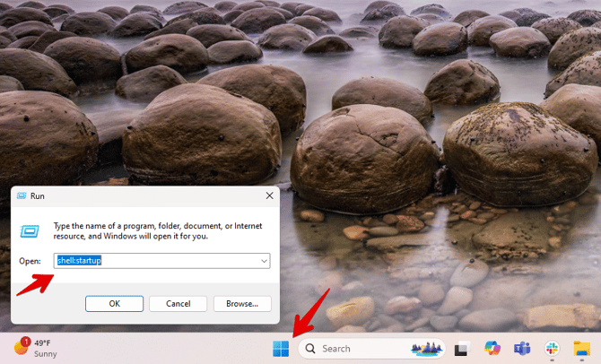
Task: Launch Copilot from the taskbar
Action: click(491, 349)
